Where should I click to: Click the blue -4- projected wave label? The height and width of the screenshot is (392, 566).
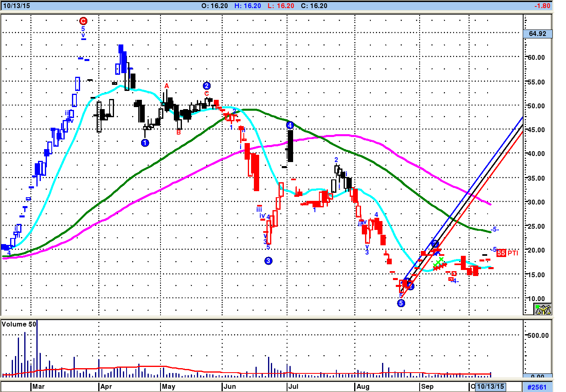455,281
